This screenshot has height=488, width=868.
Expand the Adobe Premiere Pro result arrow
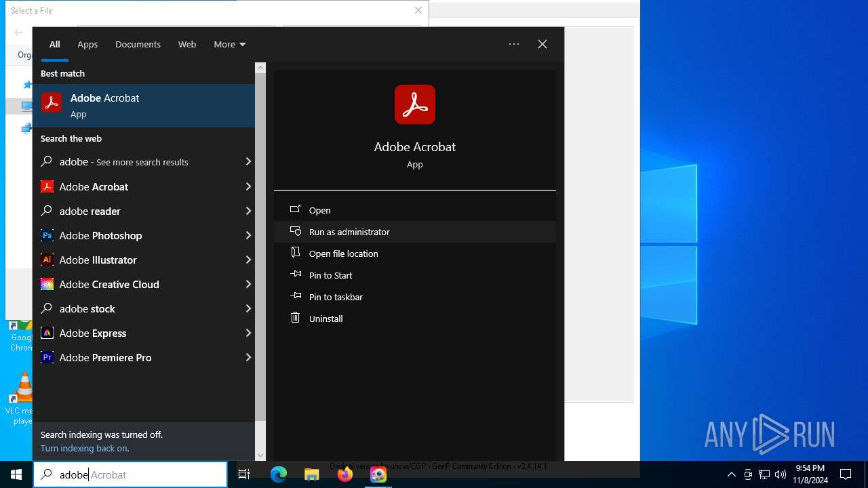click(x=248, y=357)
